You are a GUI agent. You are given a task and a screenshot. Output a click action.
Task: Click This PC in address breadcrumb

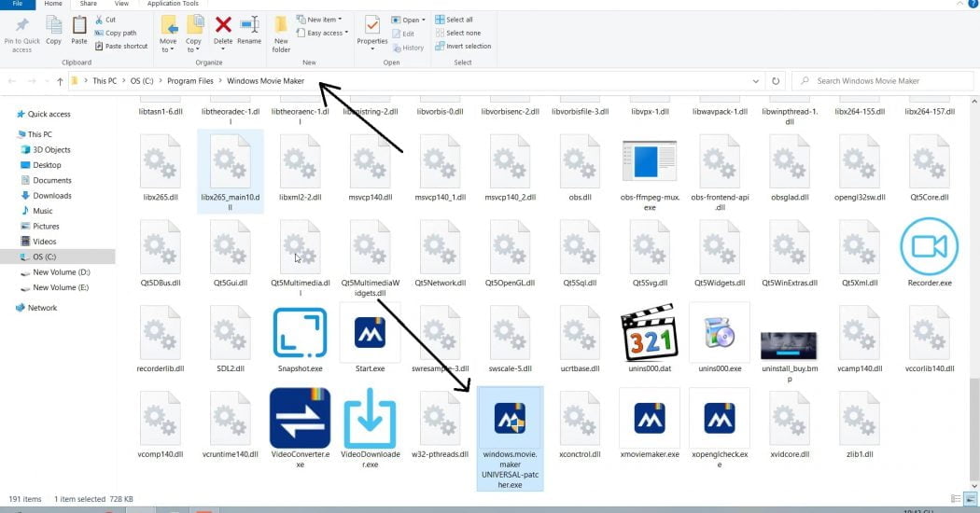105,80
